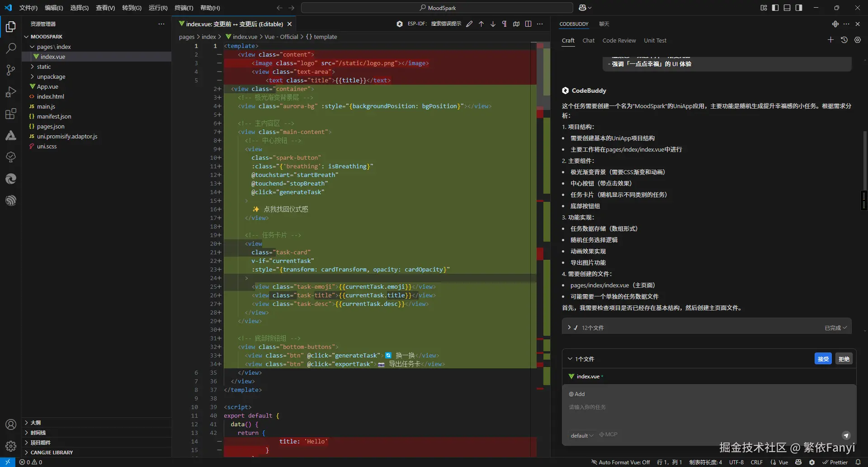Open the 终端(T) menu
868x467 pixels.
[184, 8]
